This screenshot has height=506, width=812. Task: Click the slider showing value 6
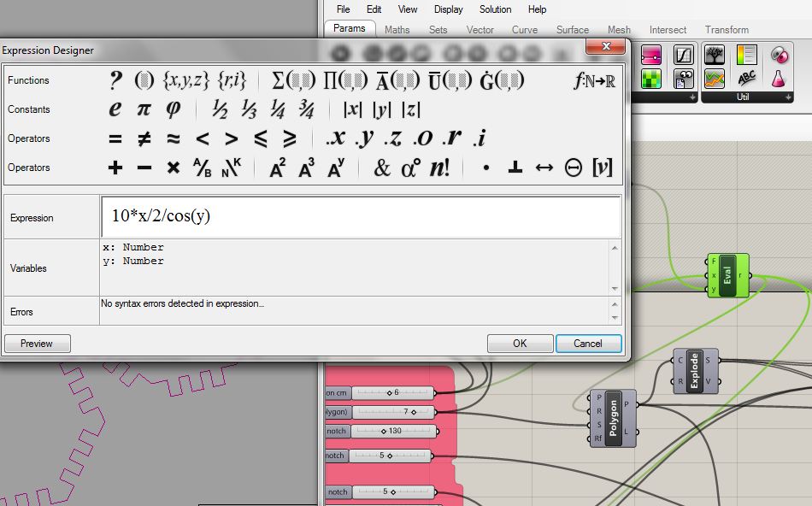point(393,392)
